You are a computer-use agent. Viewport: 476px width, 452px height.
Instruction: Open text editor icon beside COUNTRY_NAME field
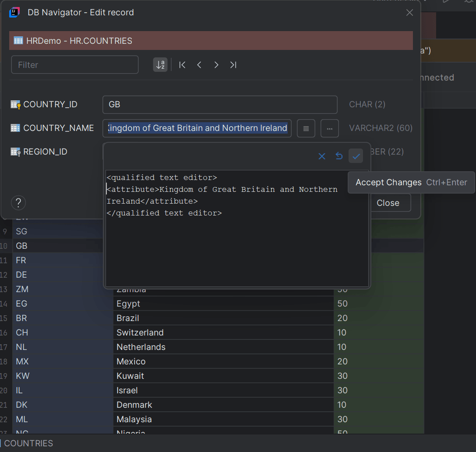[x=306, y=128]
